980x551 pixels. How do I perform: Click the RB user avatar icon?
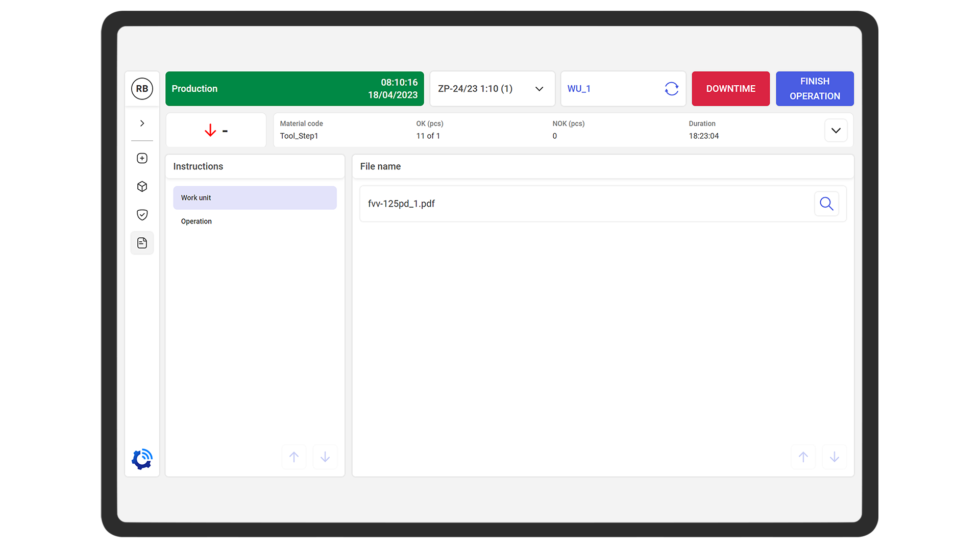pyautogui.click(x=142, y=89)
